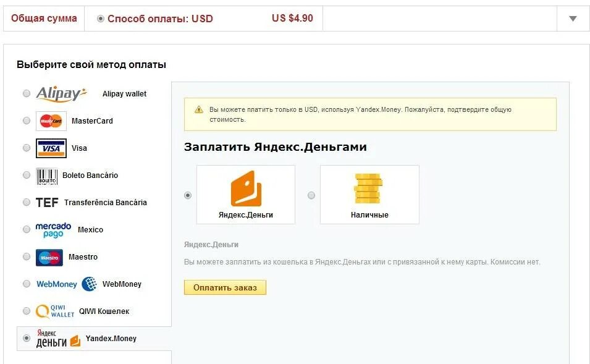Select the Alipay wallet radio button
Image resolution: width=590 pixels, height=364 pixels.
[27, 93]
